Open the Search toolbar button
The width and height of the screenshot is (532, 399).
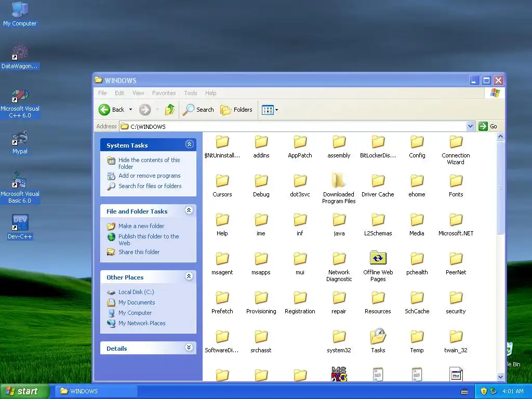pos(198,110)
